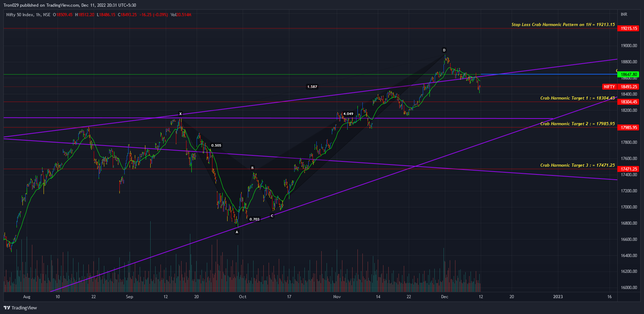Click the Tron029 published on TradingView.com caption
Image resolution: width=644 pixels, height=314 pixels.
41,5
